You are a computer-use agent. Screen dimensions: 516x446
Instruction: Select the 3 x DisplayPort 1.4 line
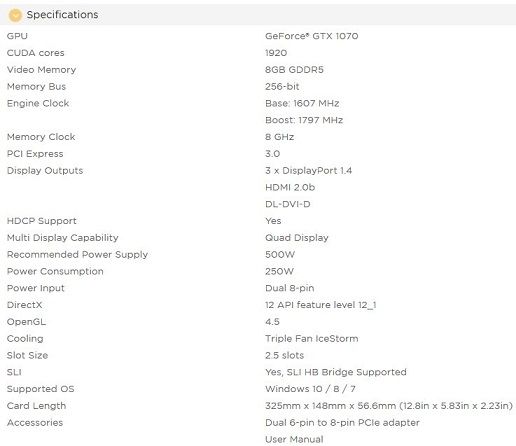[x=308, y=170]
